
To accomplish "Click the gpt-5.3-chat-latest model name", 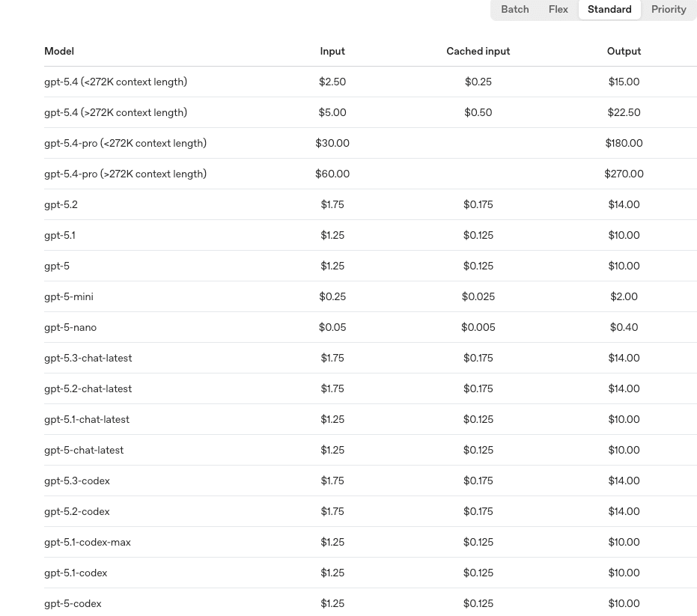I will coord(88,358).
